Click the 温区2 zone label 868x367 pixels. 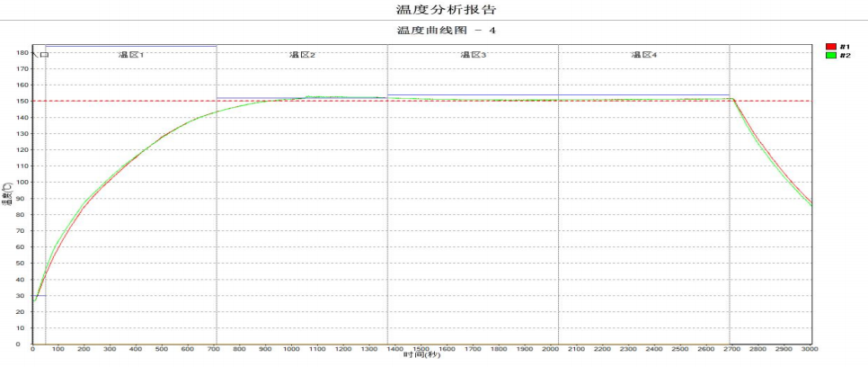pyautogui.click(x=302, y=55)
